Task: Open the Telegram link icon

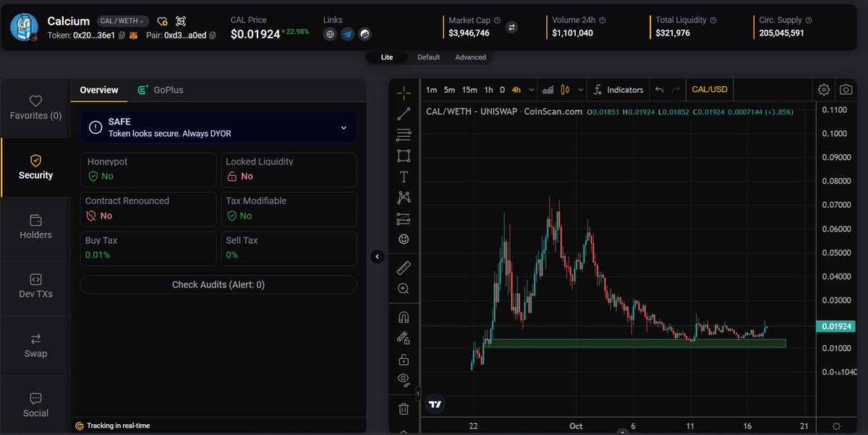Action: coord(348,34)
